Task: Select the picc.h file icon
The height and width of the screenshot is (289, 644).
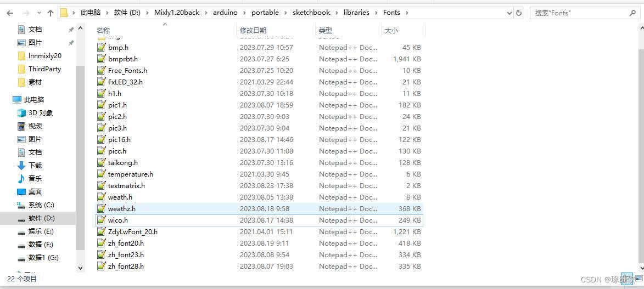Action: (x=101, y=151)
